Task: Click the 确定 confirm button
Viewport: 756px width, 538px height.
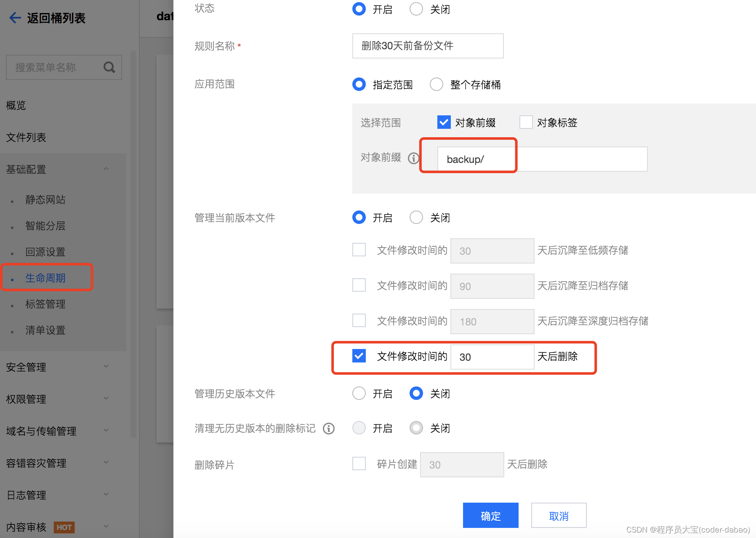Action: pyautogui.click(x=490, y=515)
